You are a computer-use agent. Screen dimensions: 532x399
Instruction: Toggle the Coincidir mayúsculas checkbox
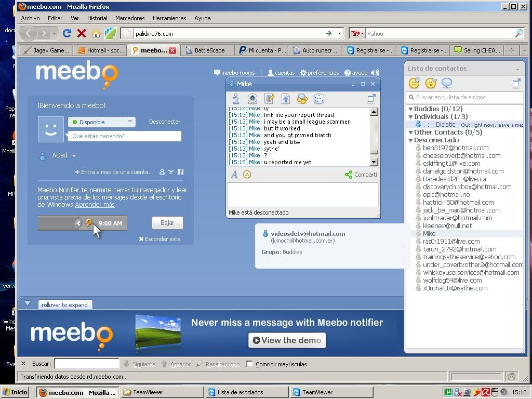tap(249, 364)
